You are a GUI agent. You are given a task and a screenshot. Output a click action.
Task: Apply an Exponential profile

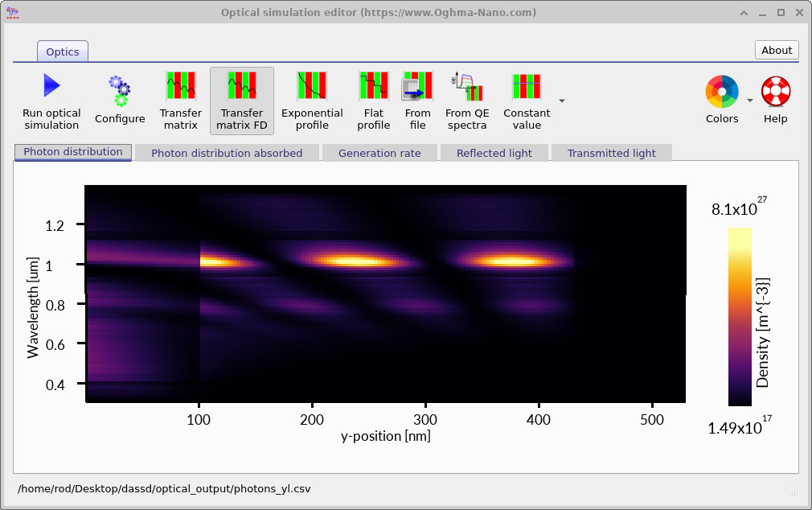click(x=312, y=98)
